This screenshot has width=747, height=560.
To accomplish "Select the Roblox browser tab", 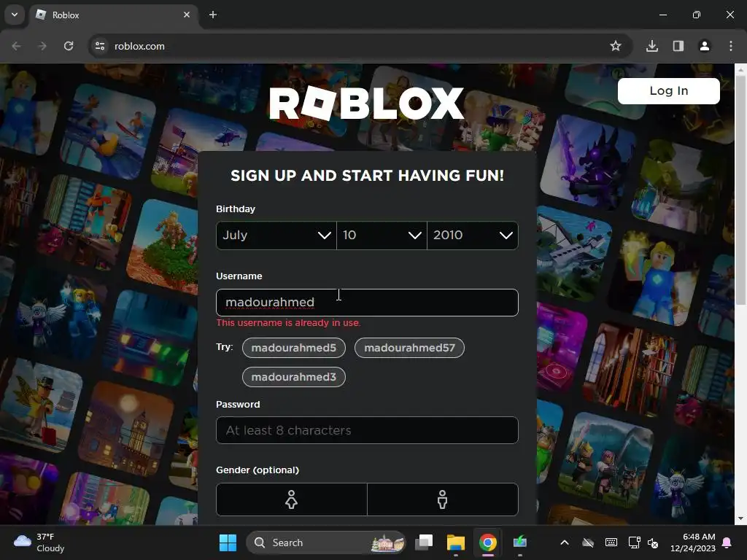I will (115, 15).
